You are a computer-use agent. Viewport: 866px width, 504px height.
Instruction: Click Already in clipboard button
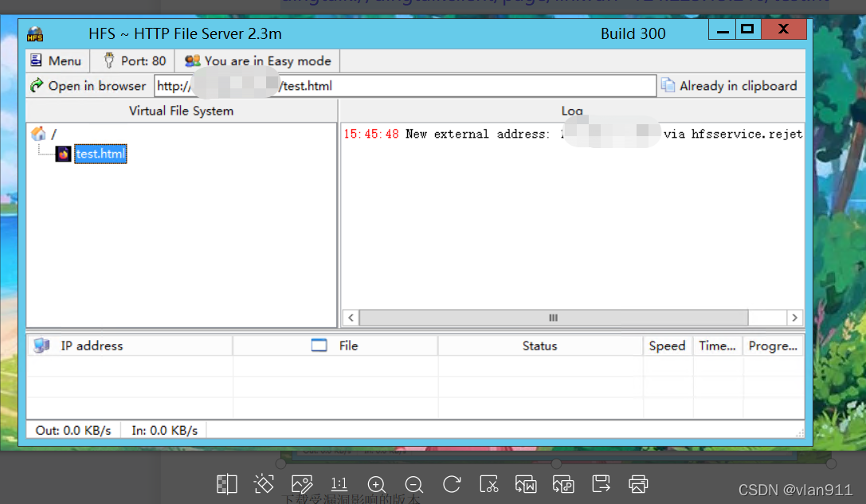click(x=728, y=86)
